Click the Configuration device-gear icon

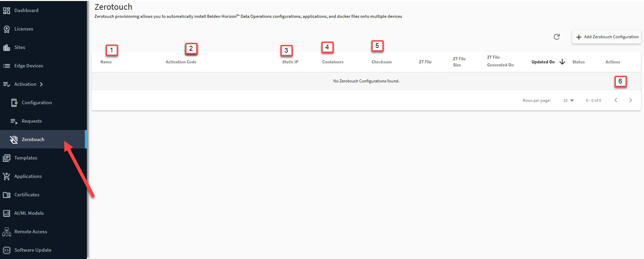tap(14, 103)
